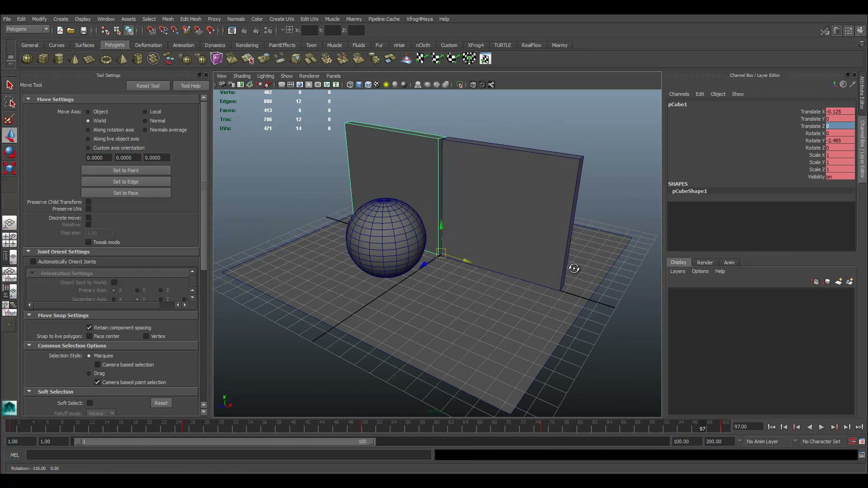
Task: Click the Soft Select Reset button
Action: pos(161,403)
